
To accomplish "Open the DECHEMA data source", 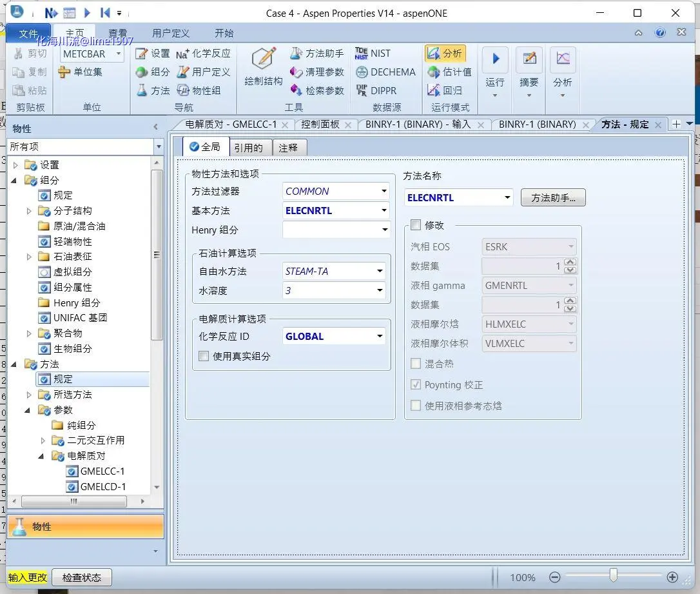I will tap(385, 72).
